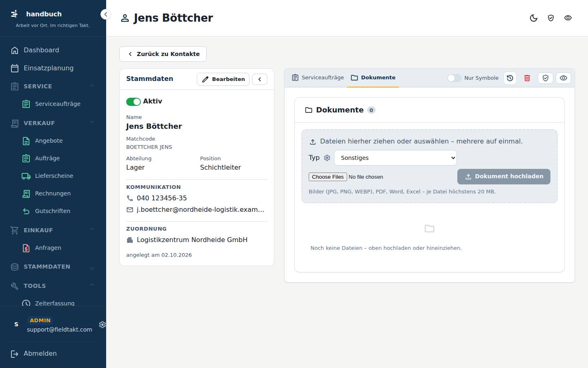Toggle dark mode moon icon
Image resolution: width=588 pixels, height=368 pixels.
pos(534,18)
